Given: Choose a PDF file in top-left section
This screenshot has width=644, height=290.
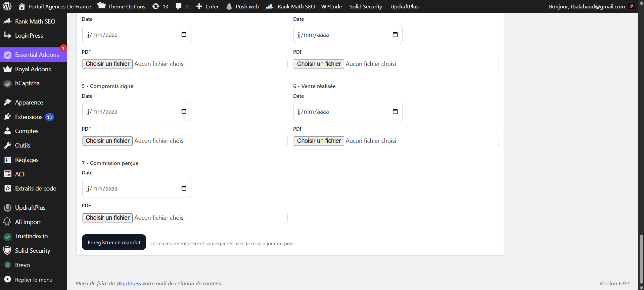Looking at the screenshot, I should click(107, 64).
